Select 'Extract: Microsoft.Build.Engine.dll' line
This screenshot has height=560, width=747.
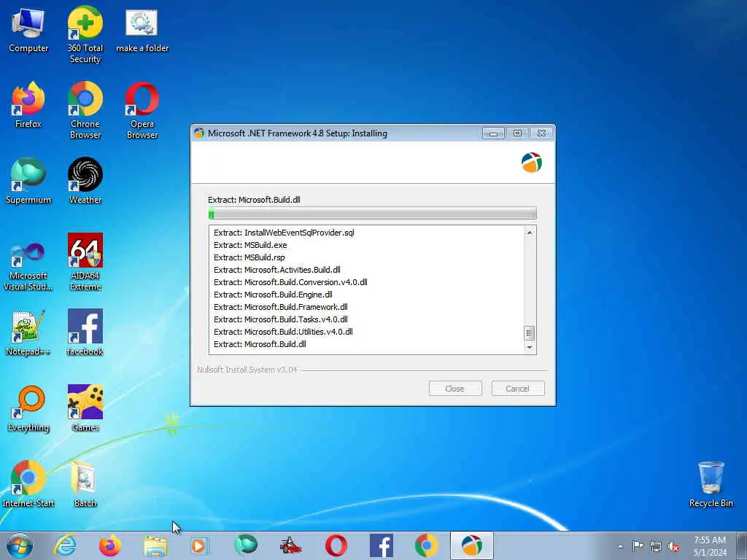(x=273, y=295)
